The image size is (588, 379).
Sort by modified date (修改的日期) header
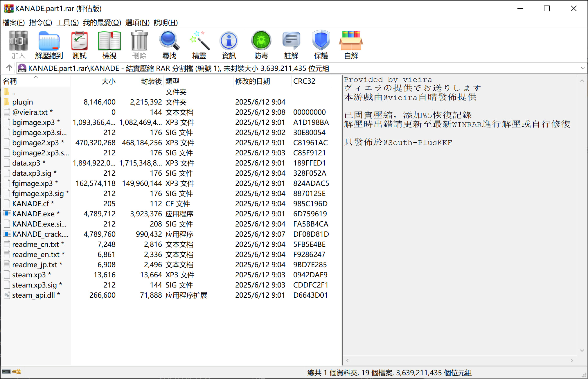click(252, 81)
